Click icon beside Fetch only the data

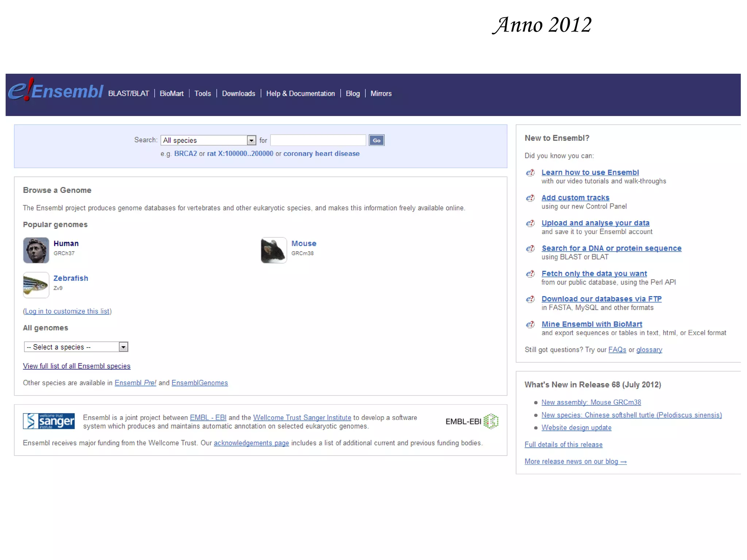530,274
